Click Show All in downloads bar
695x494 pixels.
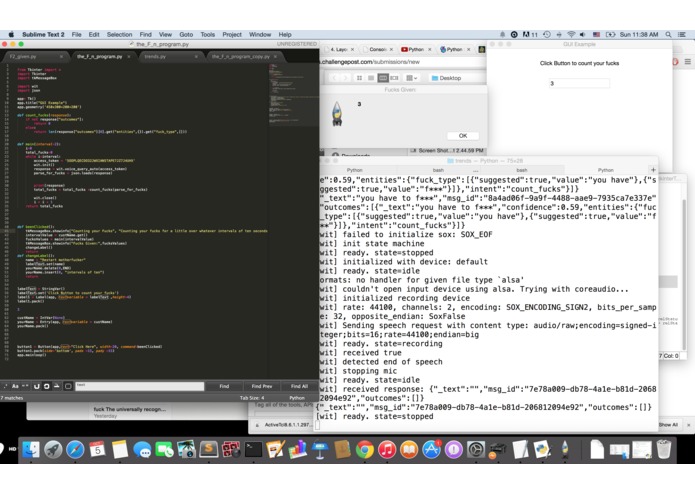coord(668,424)
